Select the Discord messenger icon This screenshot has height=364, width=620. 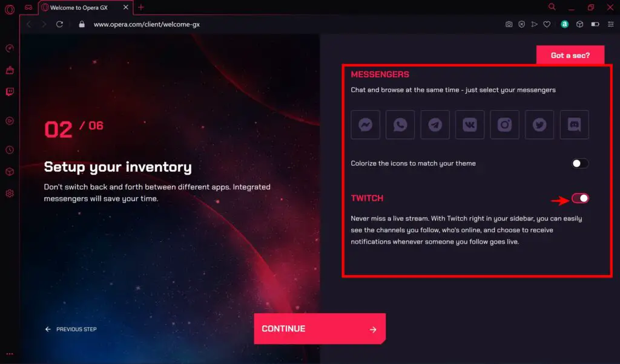coord(574,125)
